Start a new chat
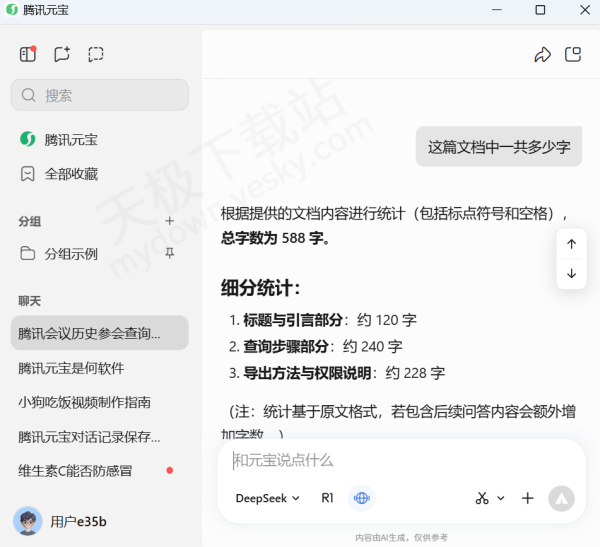The image size is (600, 547). (x=62, y=54)
